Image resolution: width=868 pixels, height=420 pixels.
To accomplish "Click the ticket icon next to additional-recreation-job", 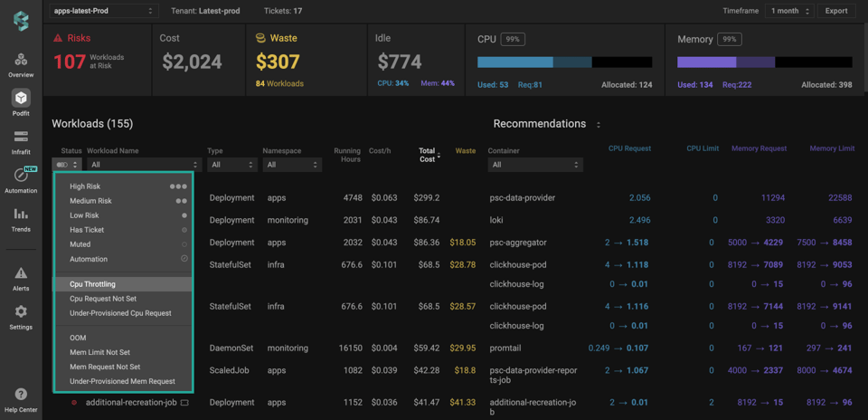I will coord(184,403).
